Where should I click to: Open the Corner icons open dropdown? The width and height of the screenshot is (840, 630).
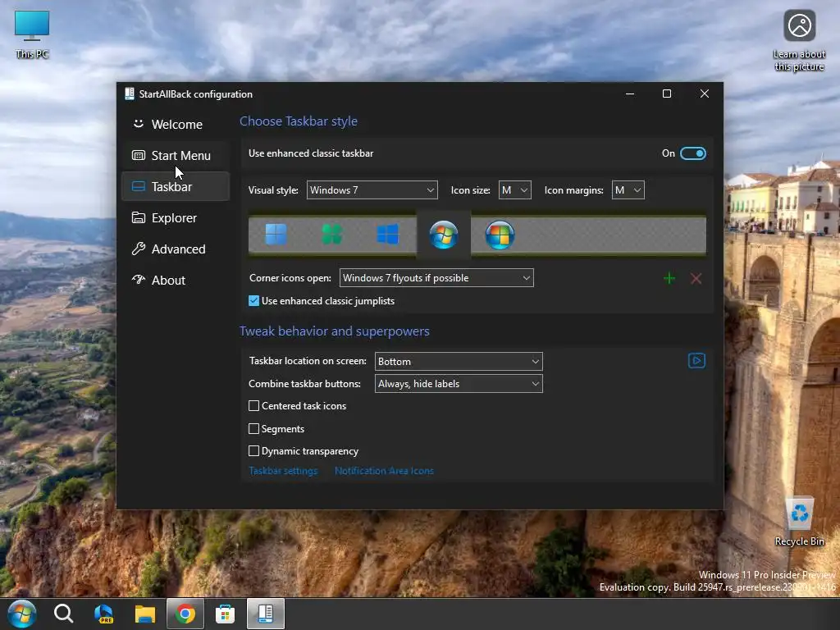pyautogui.click(x=436, y=278)
